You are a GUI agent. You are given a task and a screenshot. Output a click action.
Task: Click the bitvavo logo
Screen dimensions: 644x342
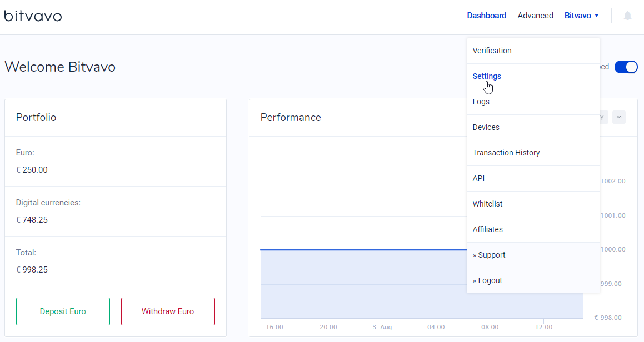pyautogui.click(x=33, y=16)
